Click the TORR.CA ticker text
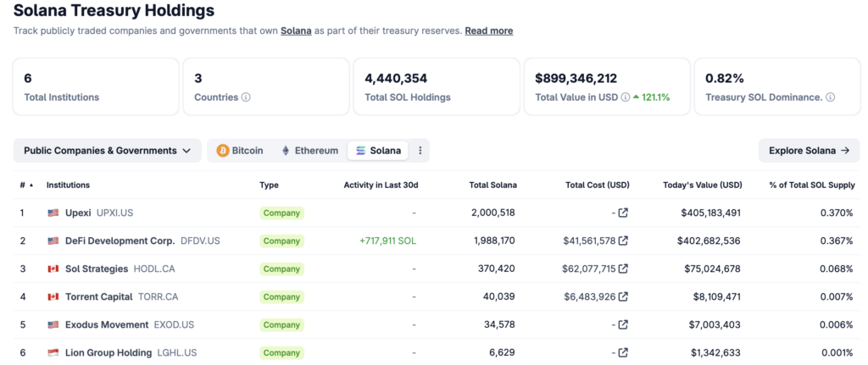Image resolution: width=868 pixels, height=365 pixels. tap(159, 296)
